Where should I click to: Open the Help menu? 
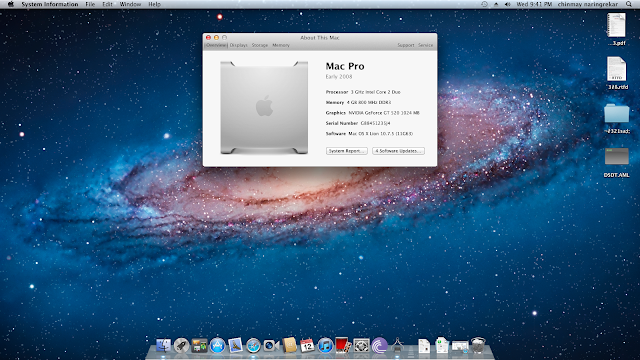(x=154, y=4)
